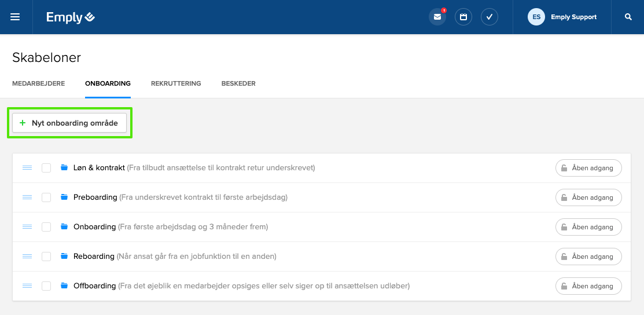
Task: Grab the drag handle for Preboarding row
Action: pyautogui.click(x=27, y=197)
